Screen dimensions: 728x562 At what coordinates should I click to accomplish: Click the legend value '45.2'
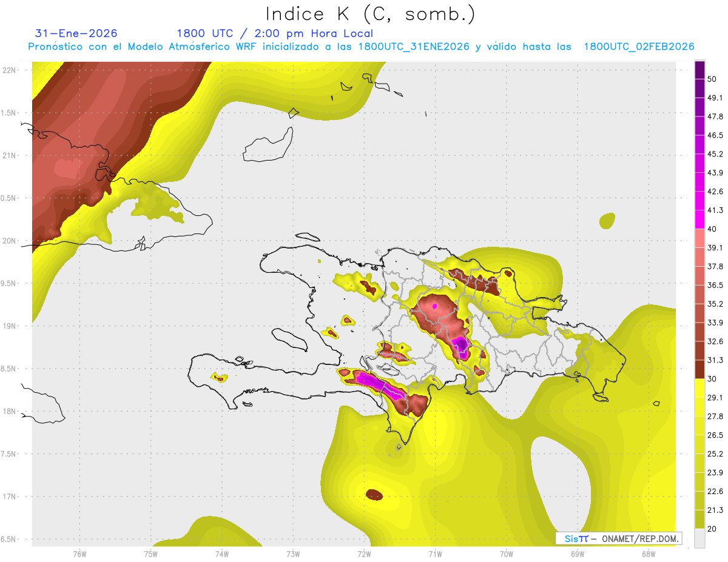click(715, 154)
